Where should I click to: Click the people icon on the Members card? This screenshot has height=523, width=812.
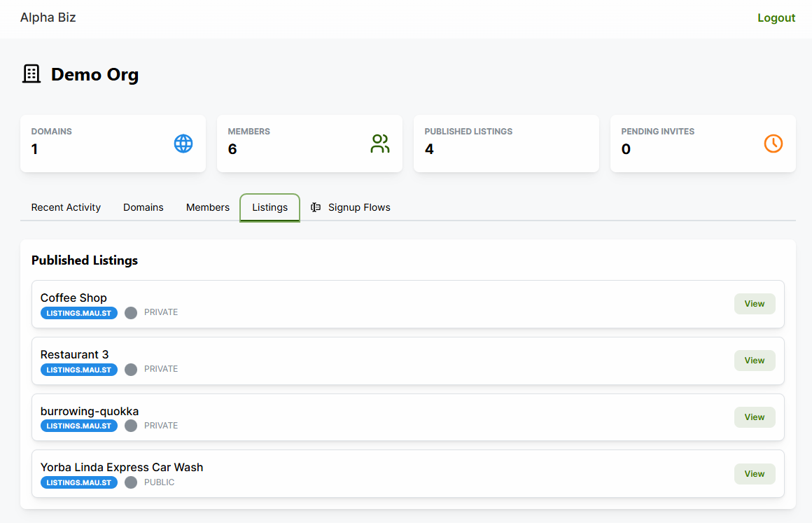point(380,144)
